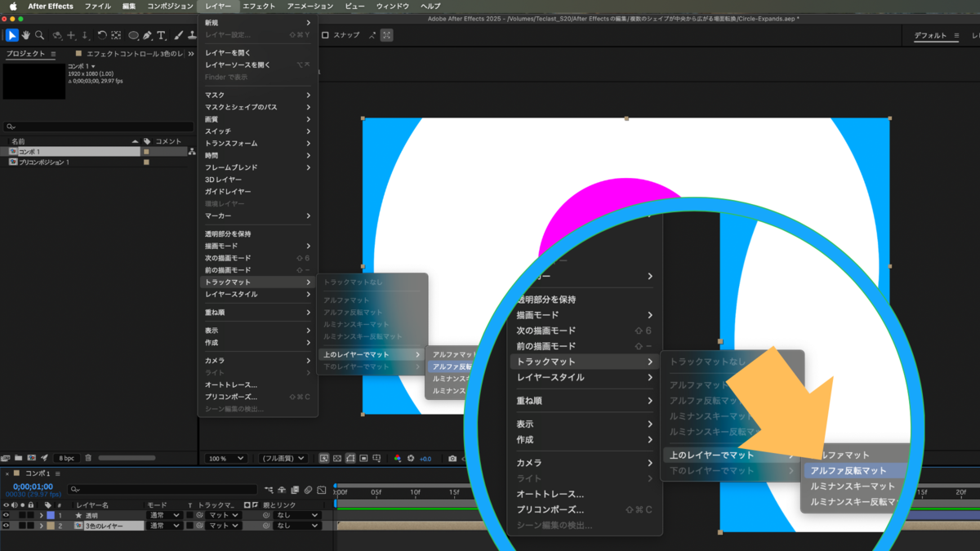Click the new composition icon in project panel

[x=31, y=458]
